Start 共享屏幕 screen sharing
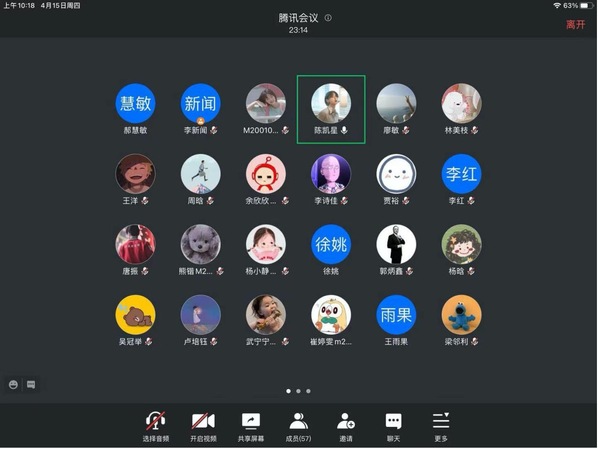This screenshot has width=598, height=449. [x=251, y=426]
